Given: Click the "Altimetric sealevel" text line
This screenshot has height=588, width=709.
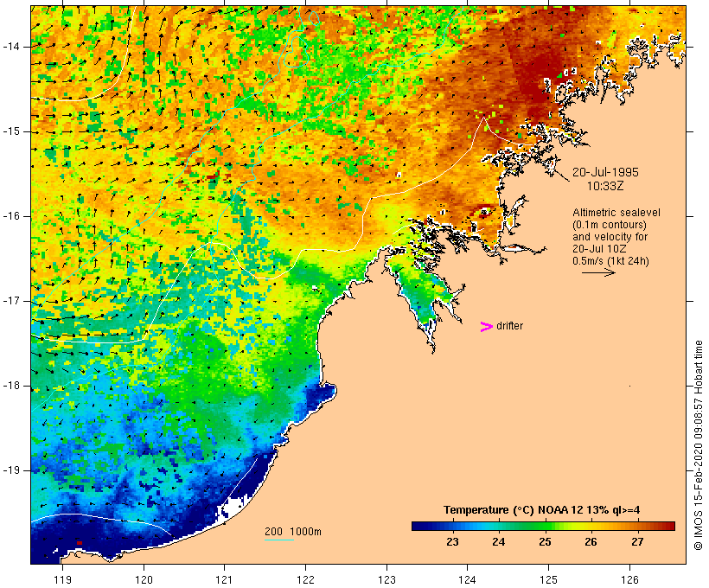Looking at the screenshot, I should tap(616, 213).
